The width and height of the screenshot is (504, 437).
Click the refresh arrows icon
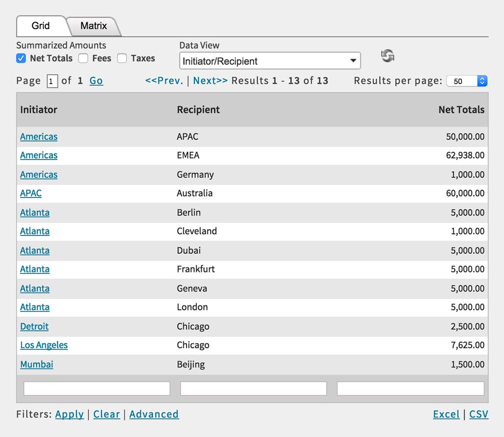pyautogui.click(x=388, y=56)
